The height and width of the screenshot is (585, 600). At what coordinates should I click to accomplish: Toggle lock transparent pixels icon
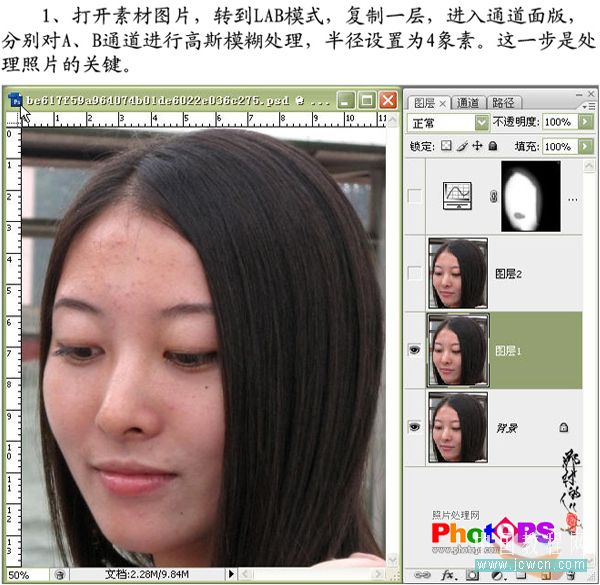coord(446,146)
